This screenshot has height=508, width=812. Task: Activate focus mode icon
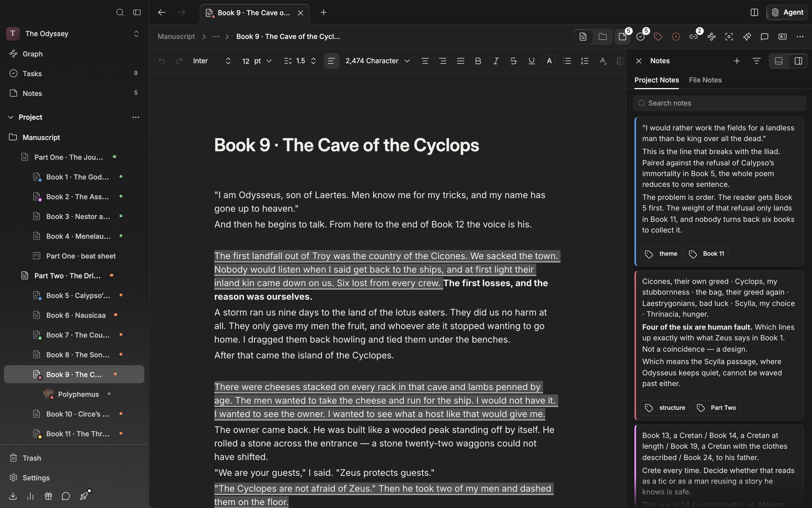[x=729, y=37]
